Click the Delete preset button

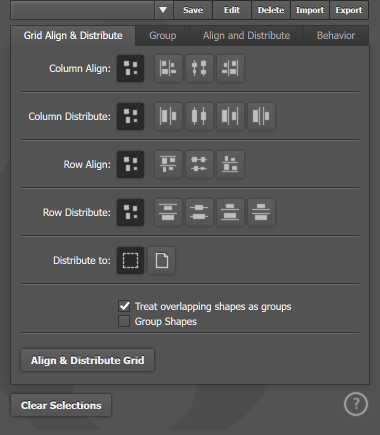pos(271,10)
